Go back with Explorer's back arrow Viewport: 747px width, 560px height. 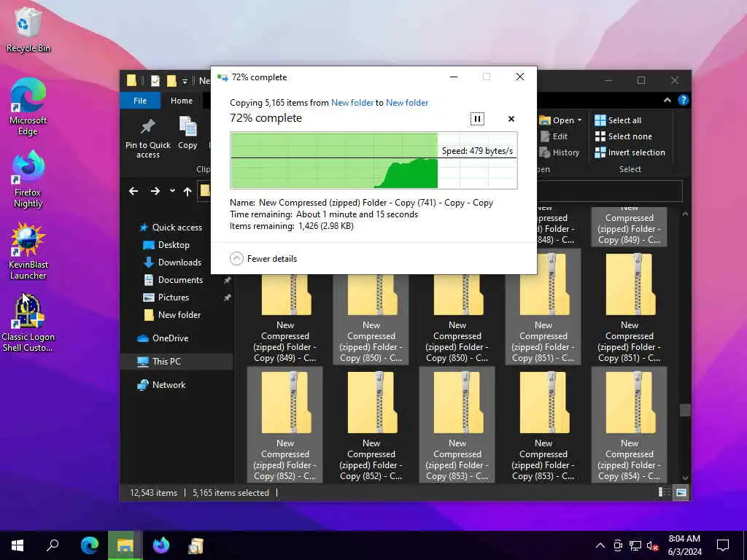tap(133, 191)
